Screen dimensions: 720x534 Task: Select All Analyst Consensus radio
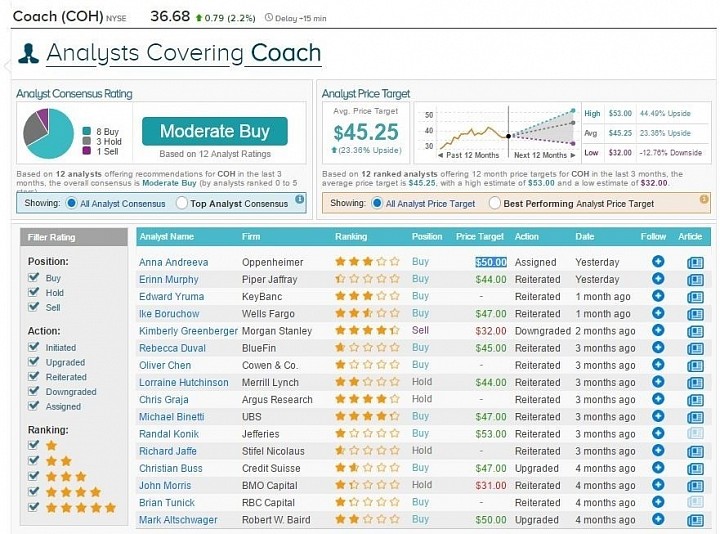coord(71,203)
